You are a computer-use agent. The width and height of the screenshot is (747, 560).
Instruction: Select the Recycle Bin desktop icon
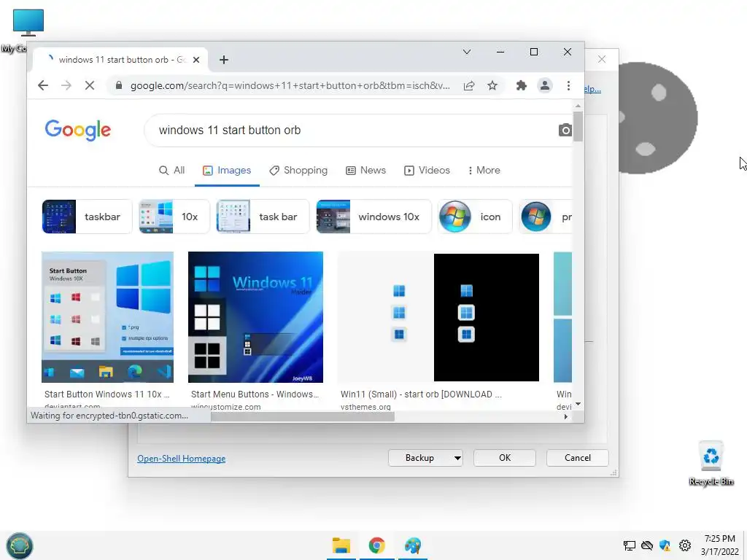(711, 463)
